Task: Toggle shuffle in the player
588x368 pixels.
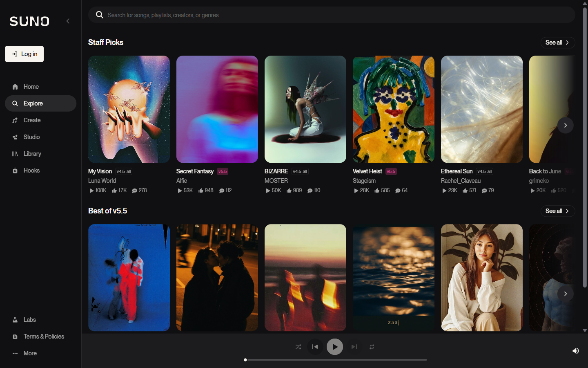Action: 298,347
